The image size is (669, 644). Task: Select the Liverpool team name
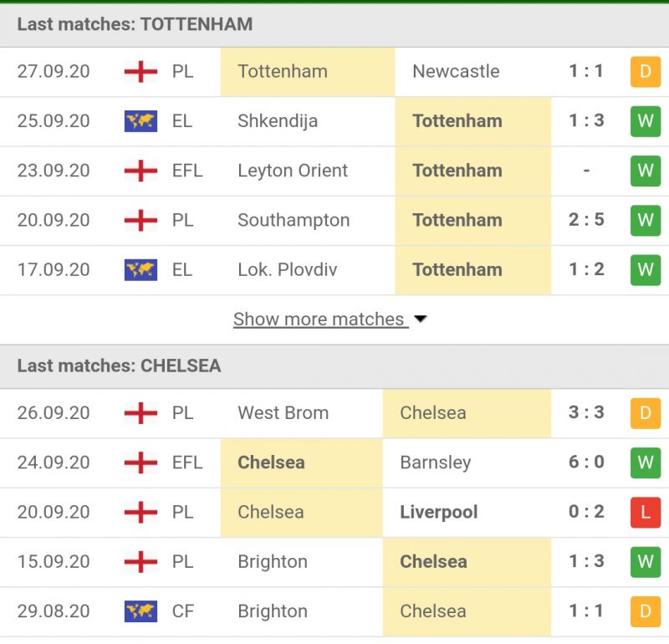(438, 512)
